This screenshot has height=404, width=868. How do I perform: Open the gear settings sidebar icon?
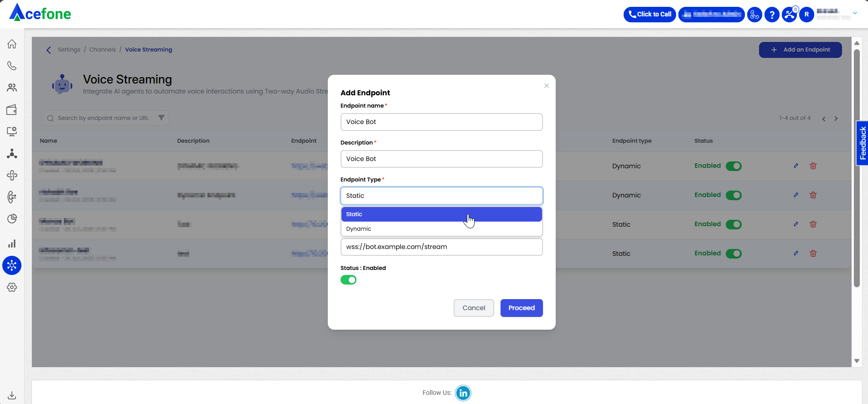(x=12, y=287)
